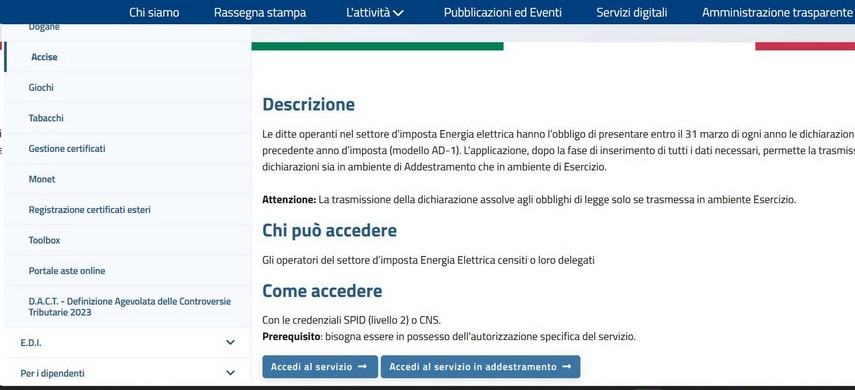Screen dimensions: 855x390
Task: Open Gestione certificati sidebar link
Action: (67, 148)
